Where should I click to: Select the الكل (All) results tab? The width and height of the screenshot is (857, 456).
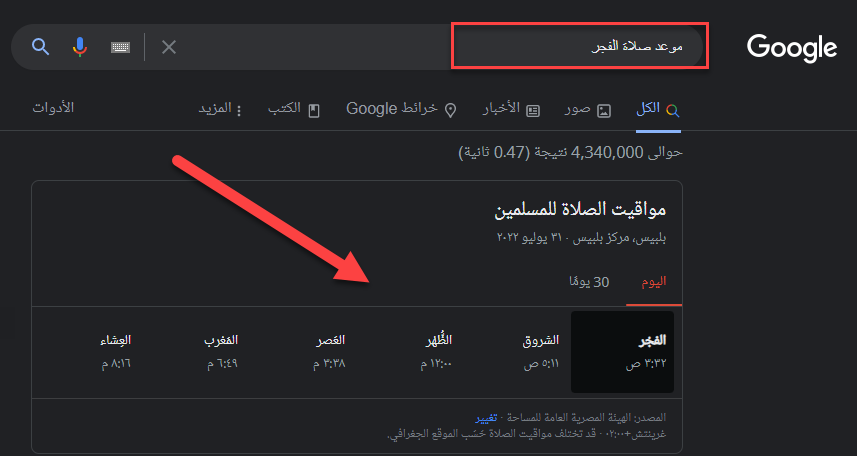click(658, 109)
